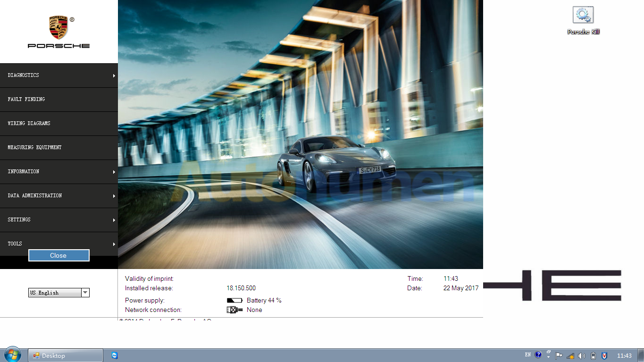Click the TeamViewer icon in taskbar
Viewport: 644px width, 362px height.
tap(115, 355)
